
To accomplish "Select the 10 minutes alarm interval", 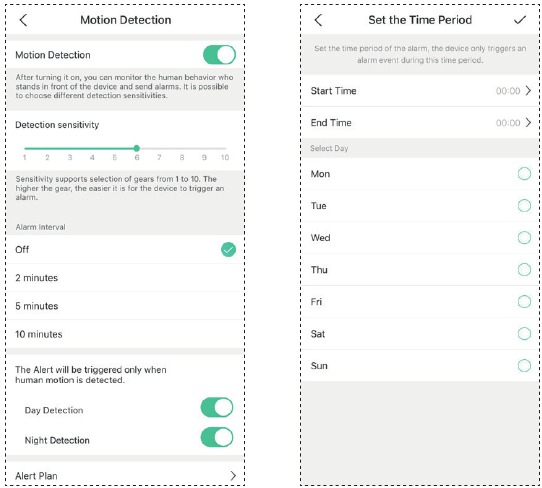I will tap(125, 334).
